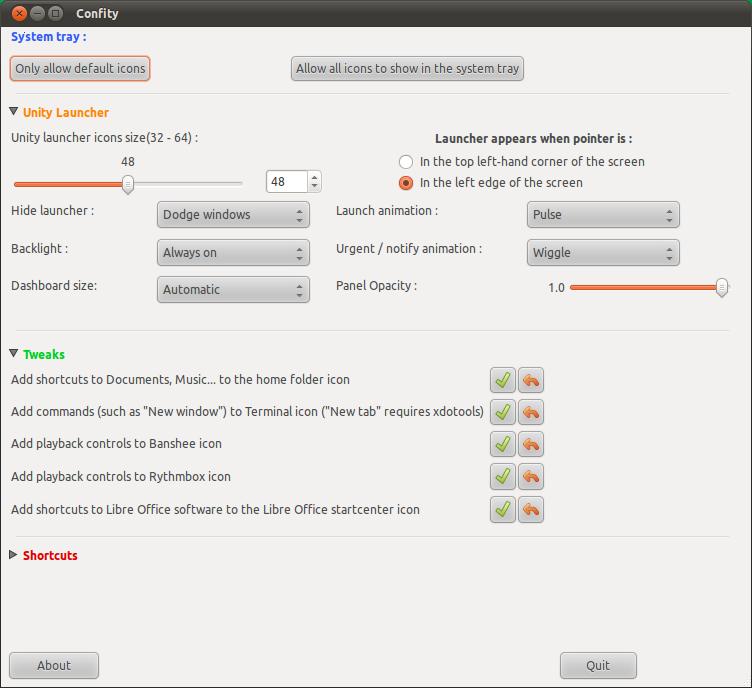Click the launcher icons size slider handle
This screenshot has width=752, height=688.
(128, 184)
